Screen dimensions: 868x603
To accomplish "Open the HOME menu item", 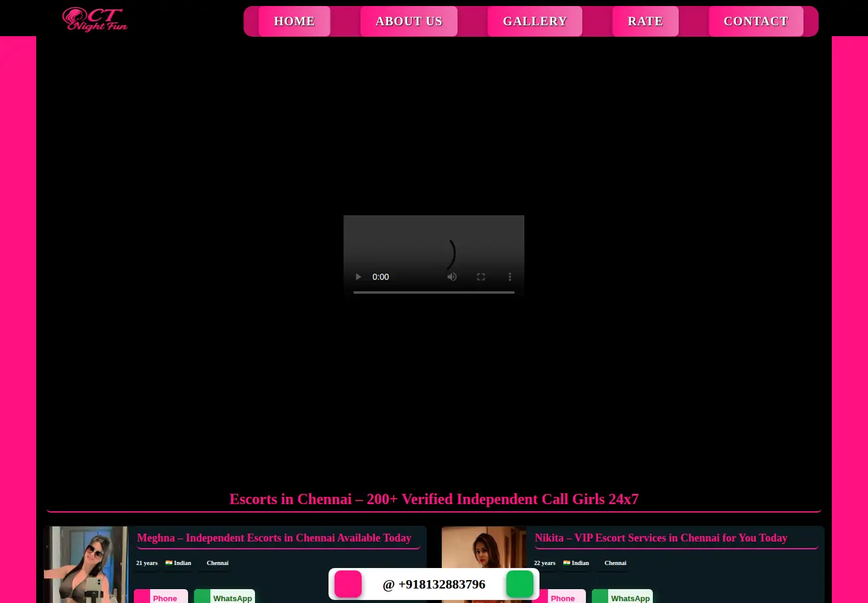I will point(294,21).
